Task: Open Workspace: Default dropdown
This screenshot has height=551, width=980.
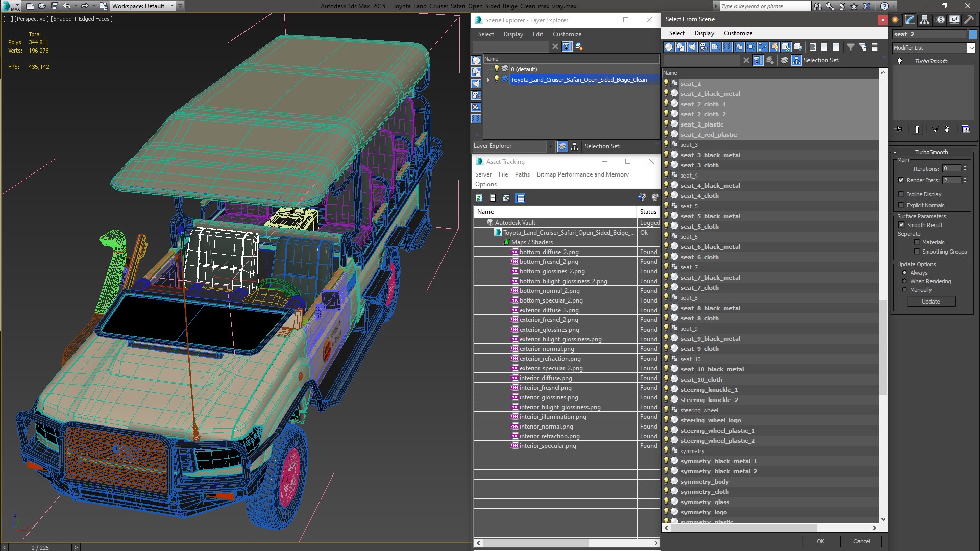Action: coord(143,6)
